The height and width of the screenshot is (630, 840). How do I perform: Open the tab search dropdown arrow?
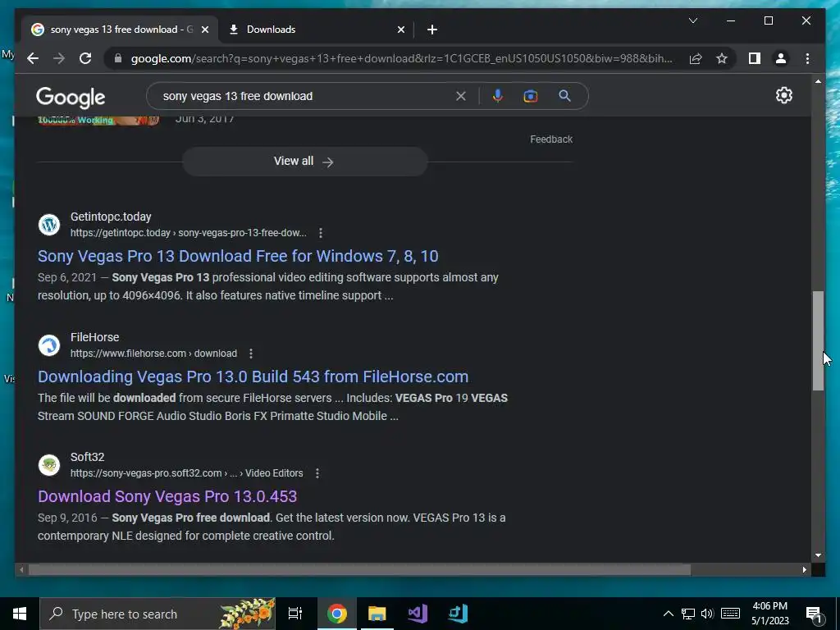pos(692,21)
